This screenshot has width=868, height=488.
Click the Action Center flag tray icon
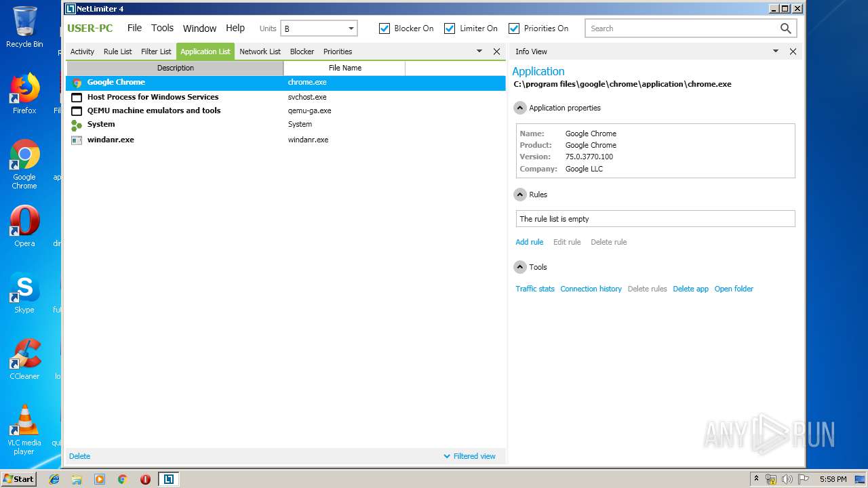804,479
